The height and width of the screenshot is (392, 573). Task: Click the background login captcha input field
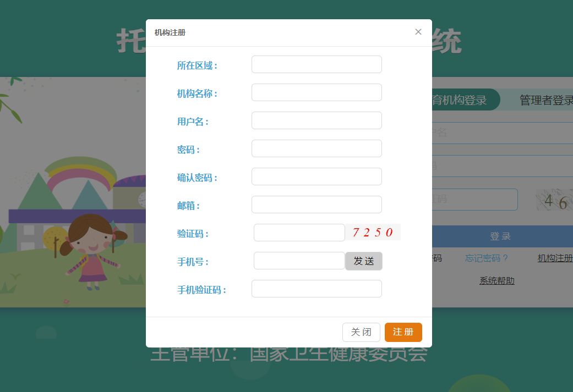tap(474, 200)
